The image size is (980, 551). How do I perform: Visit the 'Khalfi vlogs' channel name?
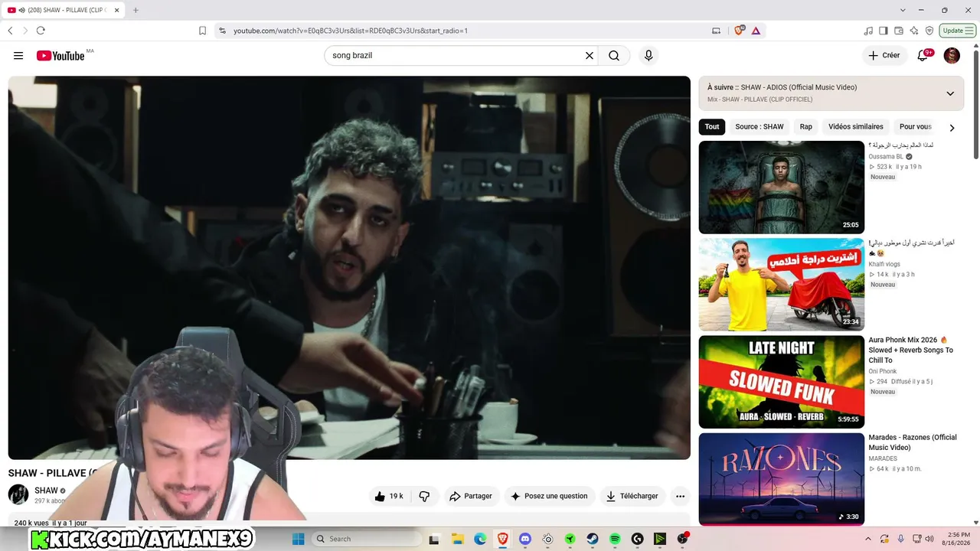coord(884,264)
